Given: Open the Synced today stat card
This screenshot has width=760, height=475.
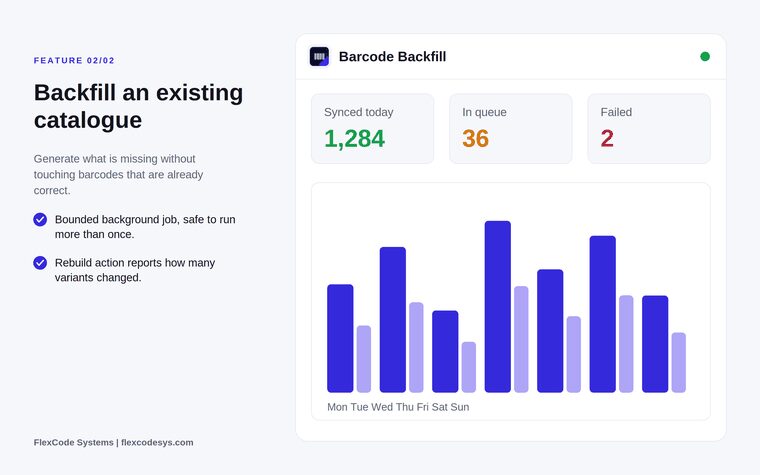Looking at the screenshot, I should [x=372, y=128].
